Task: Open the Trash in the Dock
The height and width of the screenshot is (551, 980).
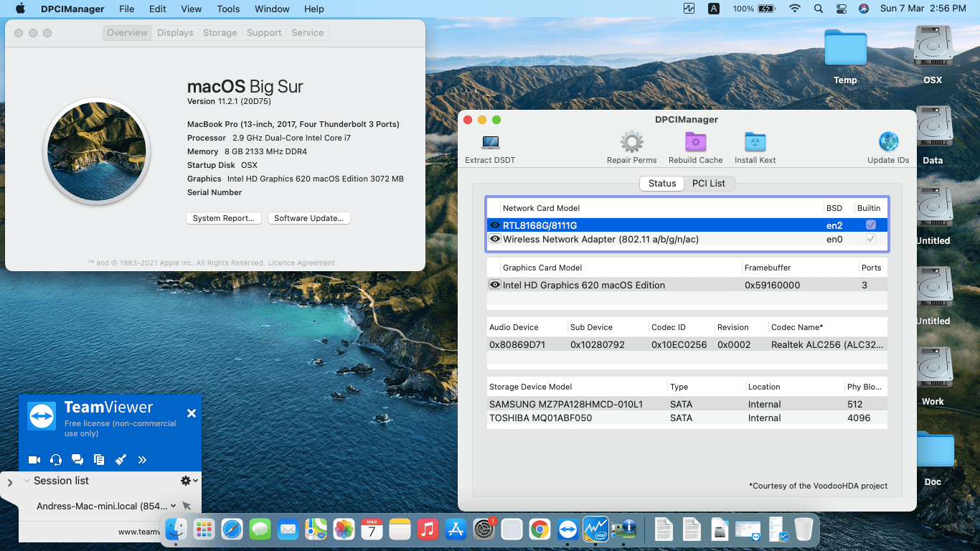Action: point(804,530)
